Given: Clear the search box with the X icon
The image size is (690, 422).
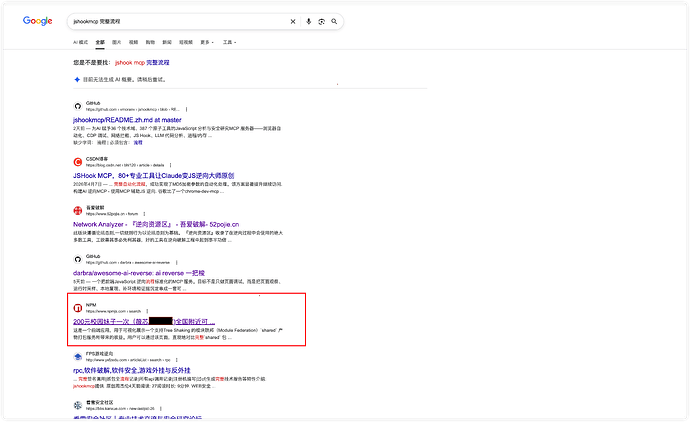Looking at the screenshot, I should click(x=293, y=22).
